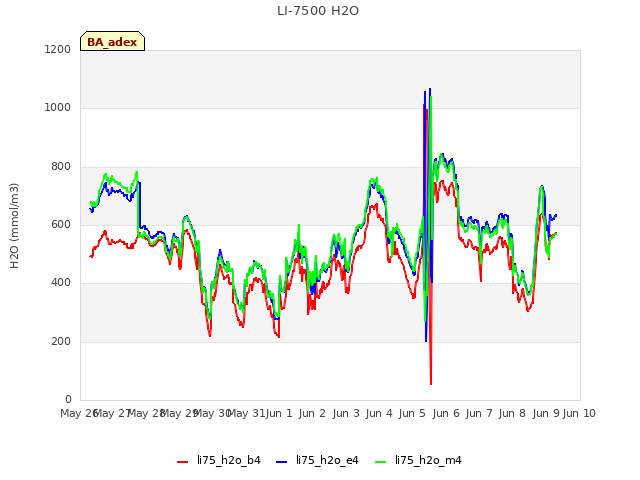
Task: Click the x-axis label Jun 8
Action: (x=512, y=413)
